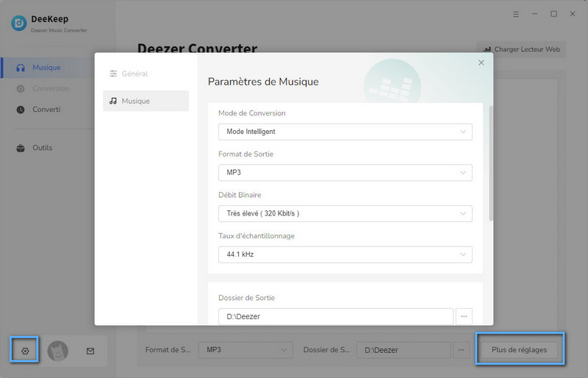Viewport: 588px width, 378px height.
Task: Switch to Général settings tab
Action: click(146, 74)
